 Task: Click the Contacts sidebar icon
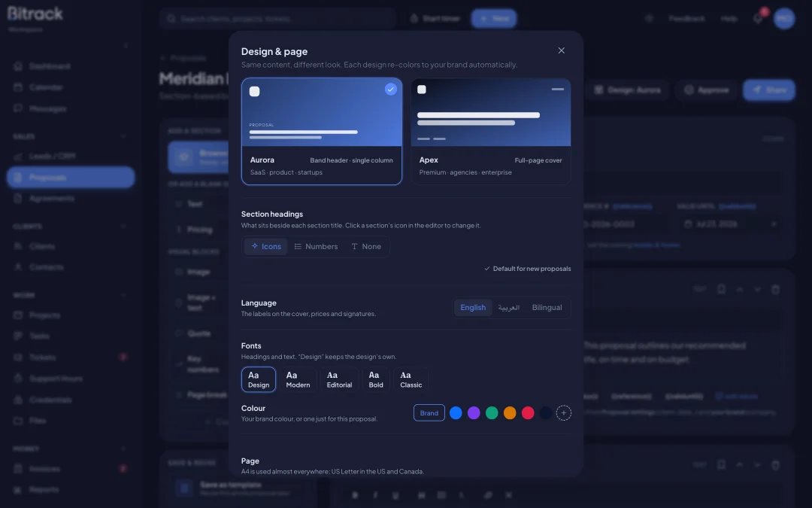click(x=18, y=267)
